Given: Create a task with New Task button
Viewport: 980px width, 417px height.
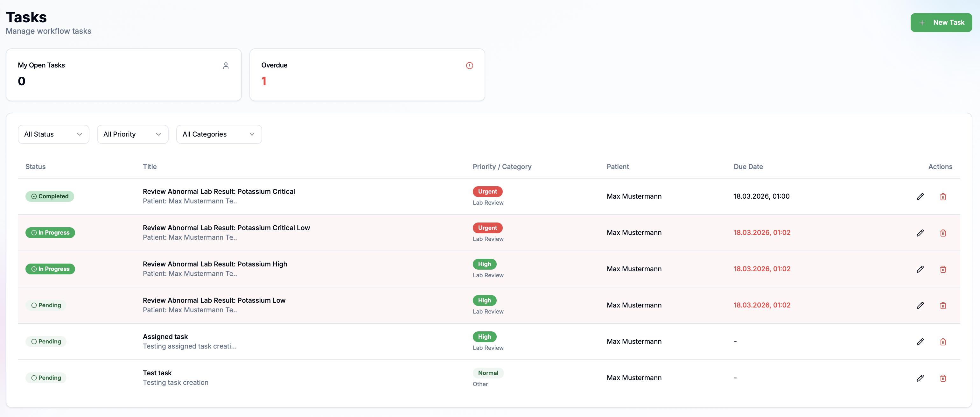Looking at the screenshot, I should coord(941,23).
